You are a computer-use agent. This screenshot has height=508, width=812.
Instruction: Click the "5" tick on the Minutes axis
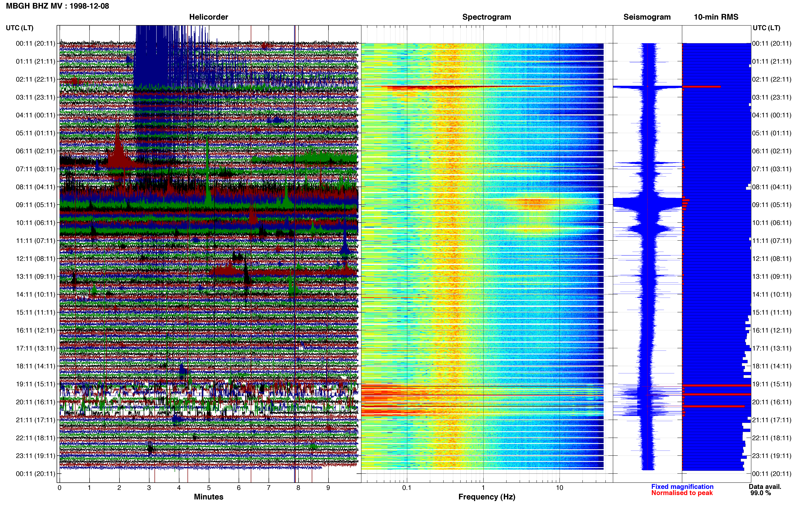pyautogui.click(x=209, y=488)
